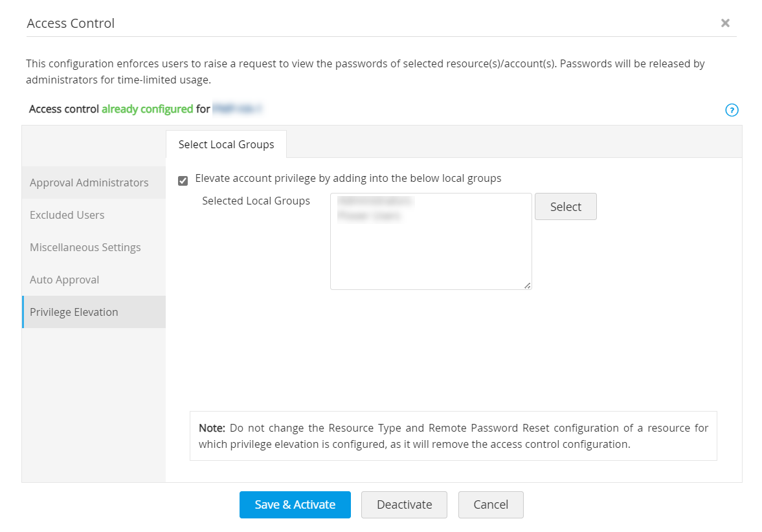Switch to the Select Local Groups tab
Viewport: 762px width, 532px height.
[226, 144]
